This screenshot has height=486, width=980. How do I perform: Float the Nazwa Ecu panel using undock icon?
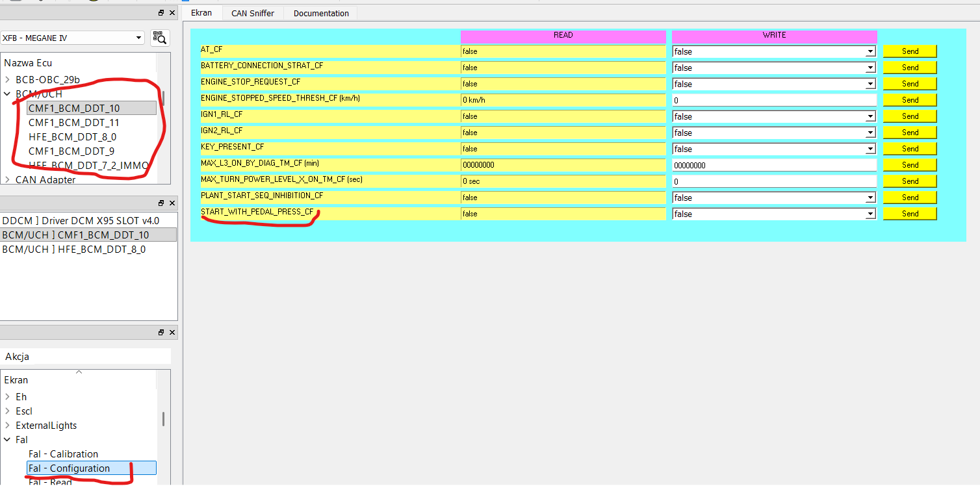point(161,13)
